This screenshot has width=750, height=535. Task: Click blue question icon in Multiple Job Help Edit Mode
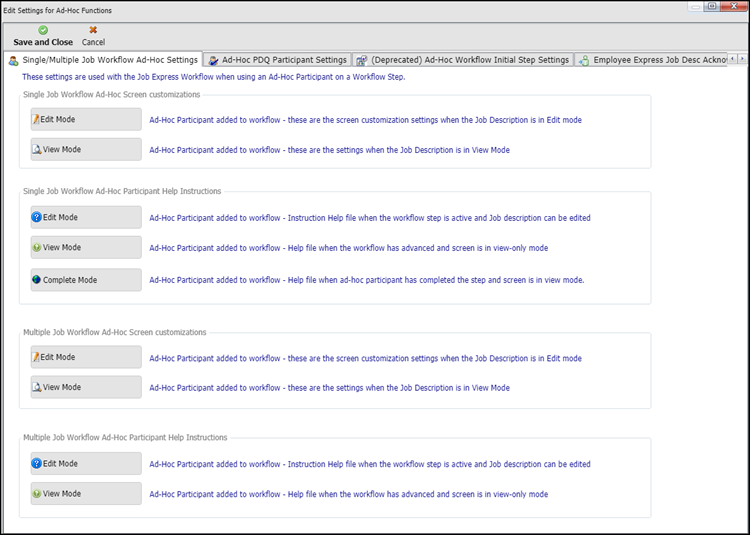36,463
